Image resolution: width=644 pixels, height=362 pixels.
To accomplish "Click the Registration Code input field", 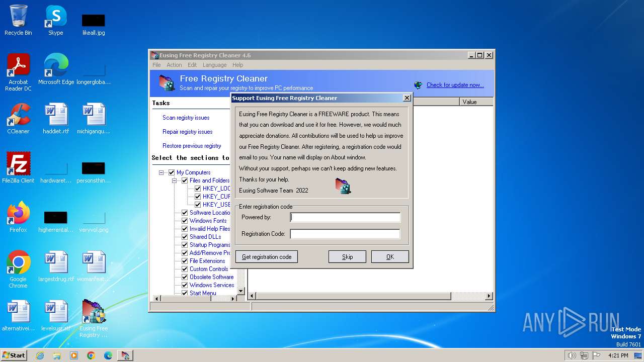I will coord(345,234).
